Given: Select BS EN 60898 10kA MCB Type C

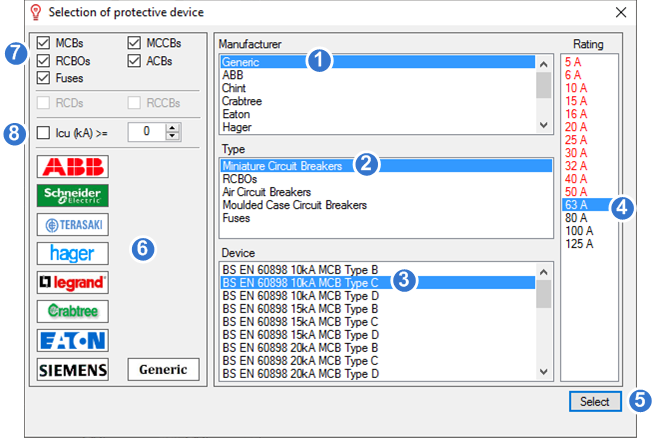Looking at the screenshot, I should [x=378, y=283].
